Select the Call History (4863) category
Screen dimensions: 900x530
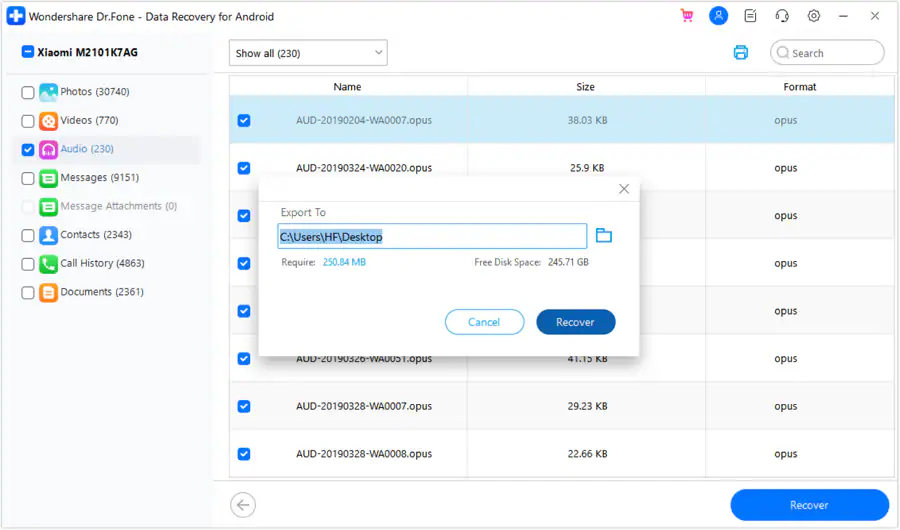102,264
